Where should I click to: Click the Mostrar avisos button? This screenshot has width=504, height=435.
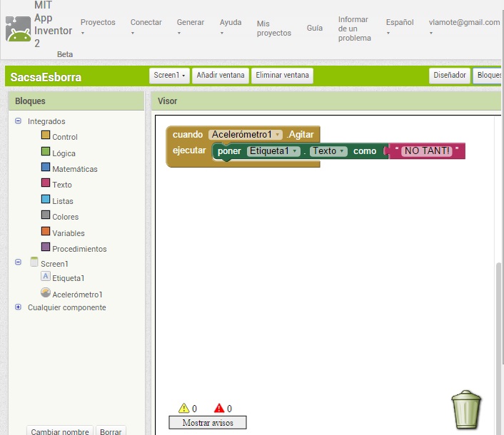208,422
